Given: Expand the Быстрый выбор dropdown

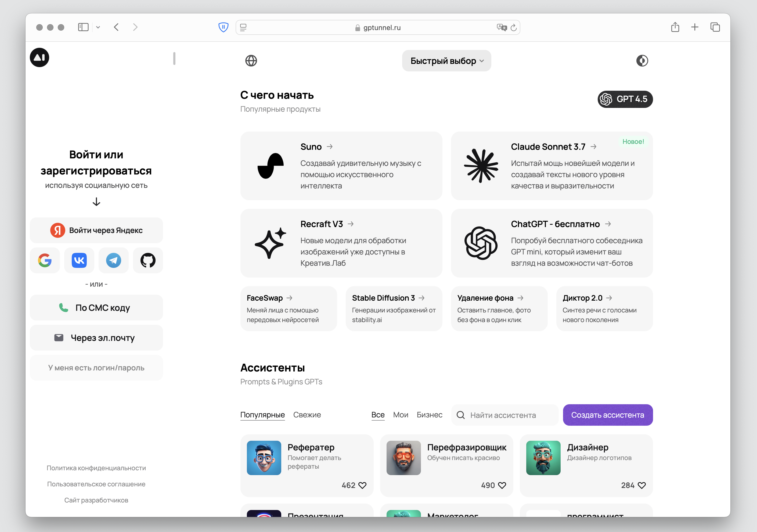Looking at the screenshot, I should click(x=446, y=61).
